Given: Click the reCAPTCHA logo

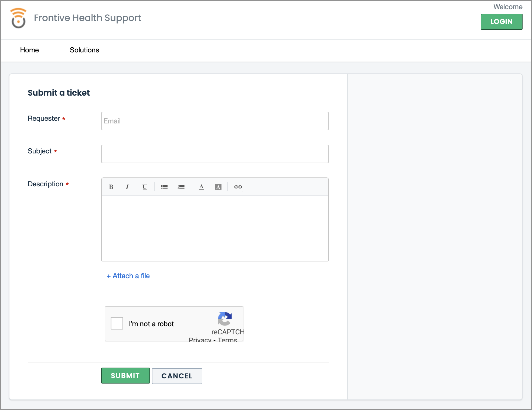Looking at the screenshot, I should tap(225, 319).
